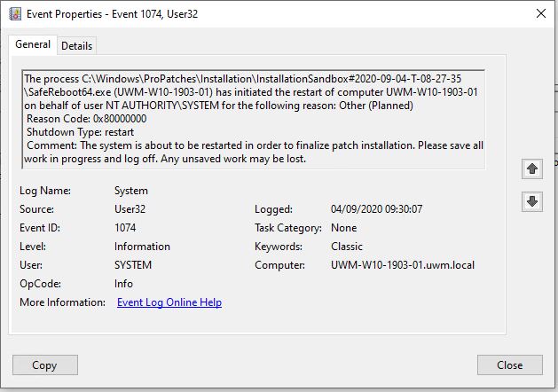This screenshot has width=558, height=392.
Task: Click the Event Properties title bar icon
Action: coord(15,13)
